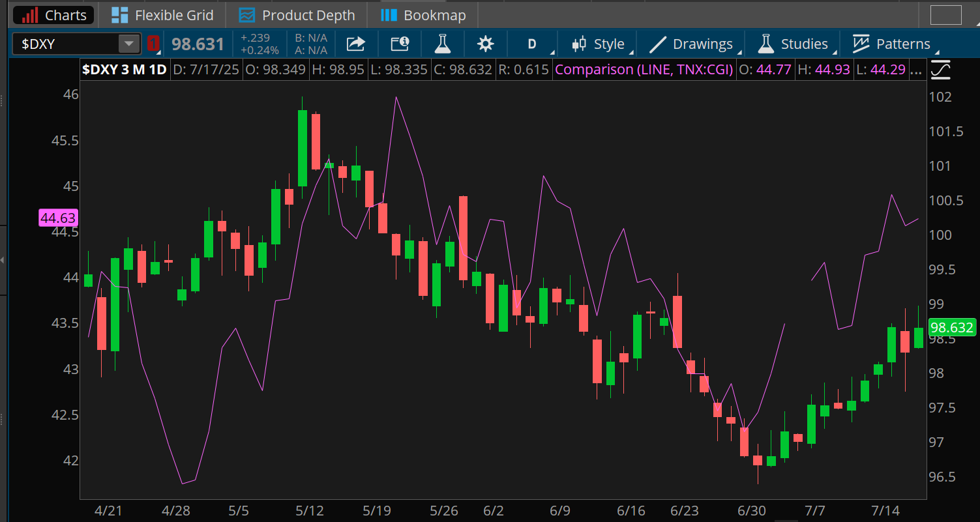Click the 46 label on left axis

coord(71,94)
